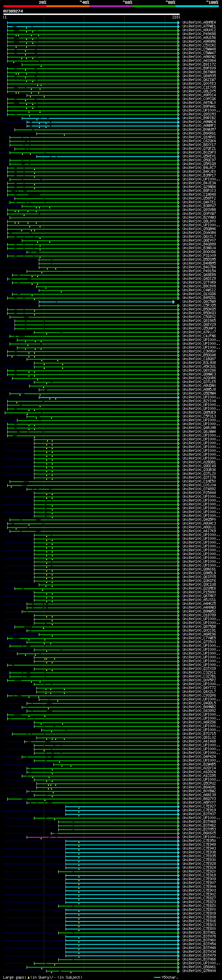Select UniRef100_B4HBM5 label
222x980 pixels.
[x=199, y=263]
